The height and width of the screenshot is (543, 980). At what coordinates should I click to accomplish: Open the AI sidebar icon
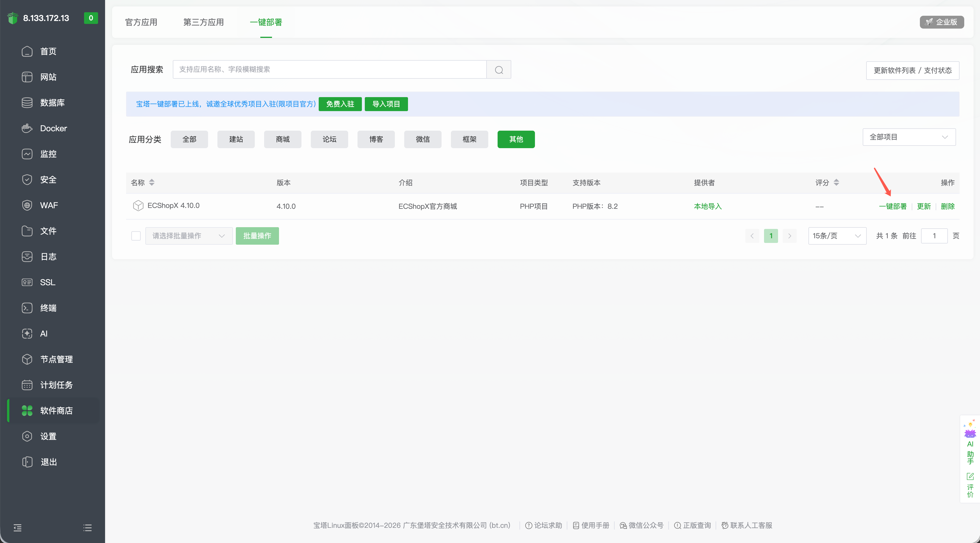(27, 334)
